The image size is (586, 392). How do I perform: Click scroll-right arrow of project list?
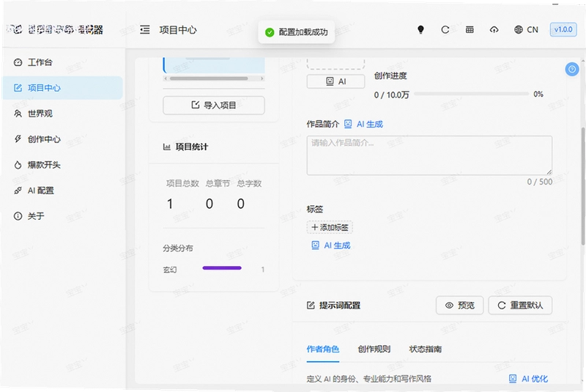(262, 78)
